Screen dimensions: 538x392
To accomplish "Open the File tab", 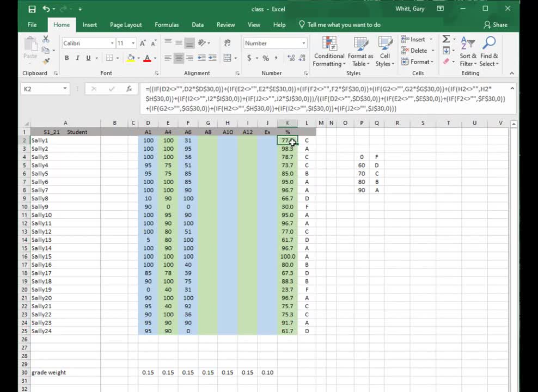I will 32,24.
